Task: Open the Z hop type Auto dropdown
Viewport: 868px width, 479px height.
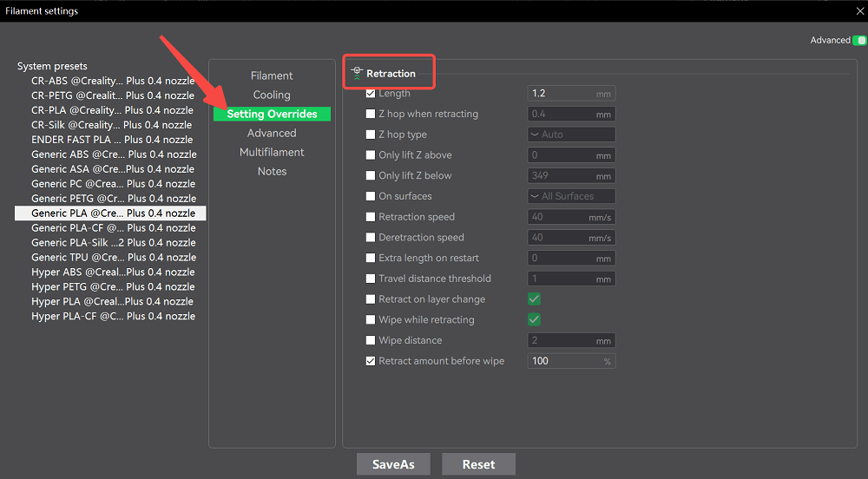Action: pyautogui.click(x=571, y=135)
